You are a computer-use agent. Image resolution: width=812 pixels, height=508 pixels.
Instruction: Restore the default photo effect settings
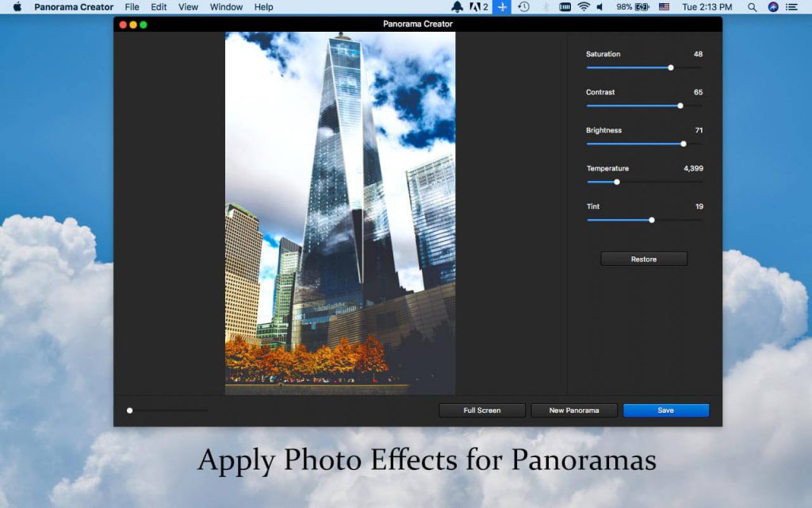pos(643,258)
